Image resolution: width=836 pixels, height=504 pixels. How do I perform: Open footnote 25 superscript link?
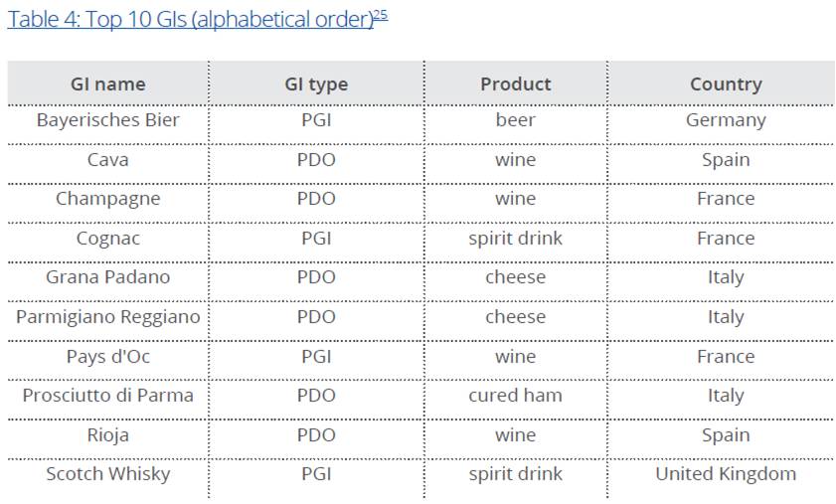pyautogui.click(x=381, y=15)
